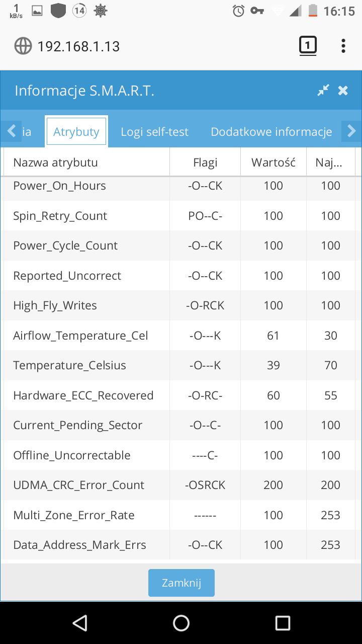Sort by Wartość column header
Screen dimensions: 362x644
(274, 162)
